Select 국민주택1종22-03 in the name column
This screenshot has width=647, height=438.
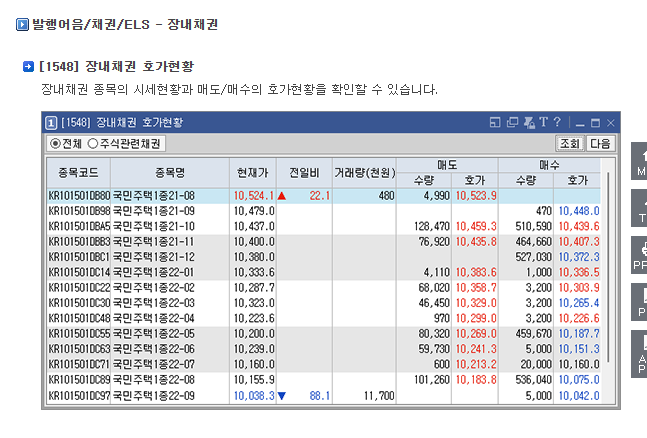point(154,303)
